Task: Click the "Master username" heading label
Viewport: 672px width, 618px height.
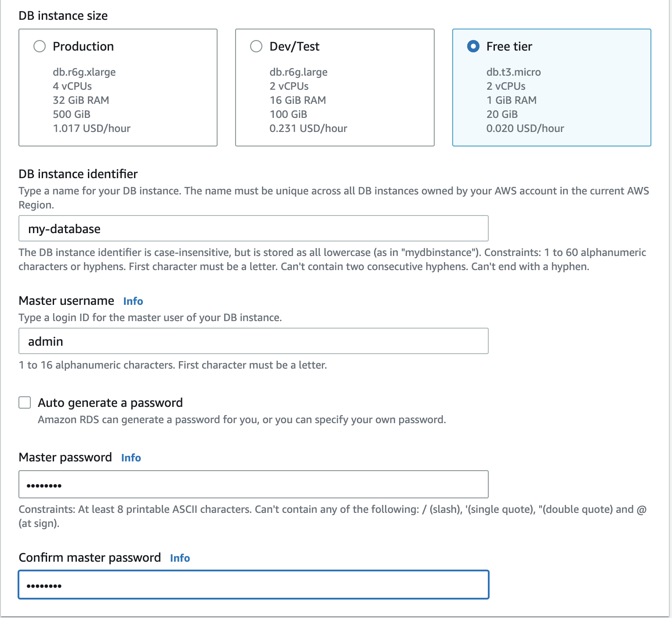Action: (x=66, y=301)
